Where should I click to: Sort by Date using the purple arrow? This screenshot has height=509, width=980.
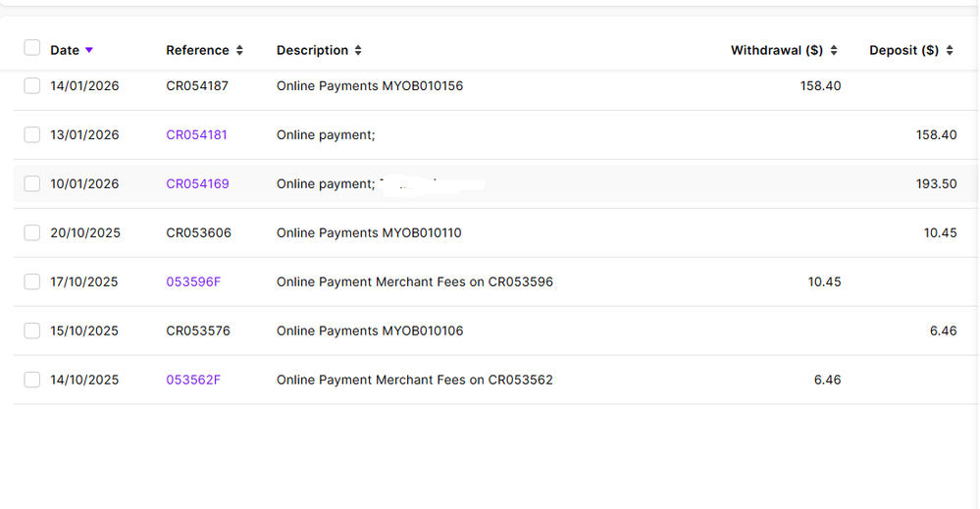pos(89,50)
